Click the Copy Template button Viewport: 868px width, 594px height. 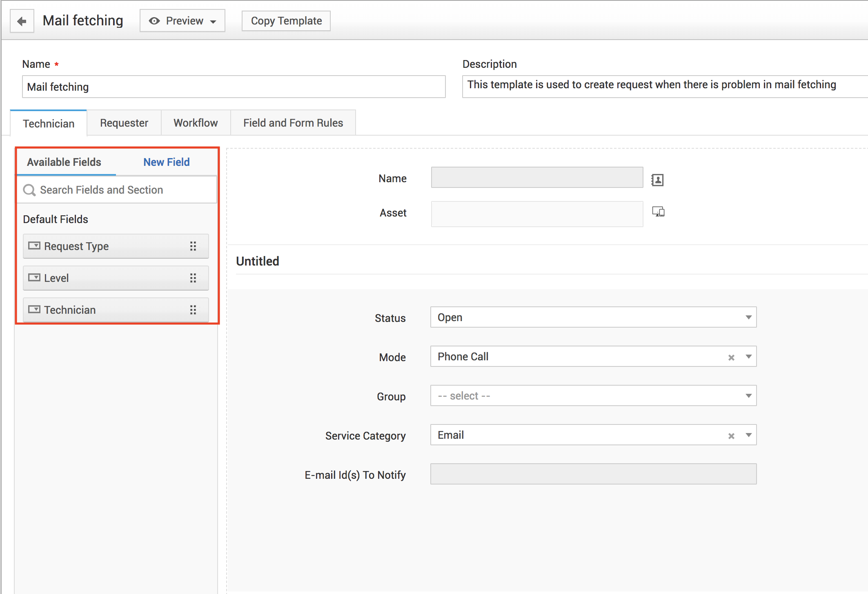coord(286,21)
